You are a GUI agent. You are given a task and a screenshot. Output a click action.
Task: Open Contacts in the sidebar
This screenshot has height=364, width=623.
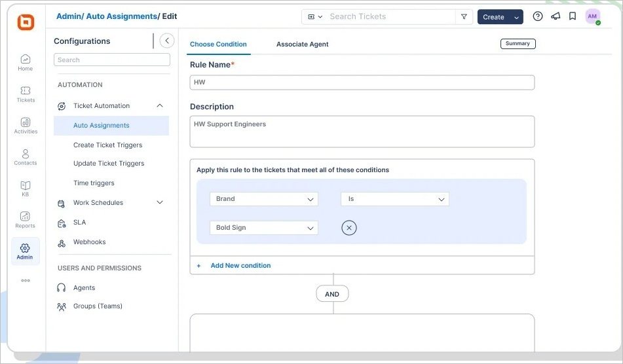pos(26,157)
